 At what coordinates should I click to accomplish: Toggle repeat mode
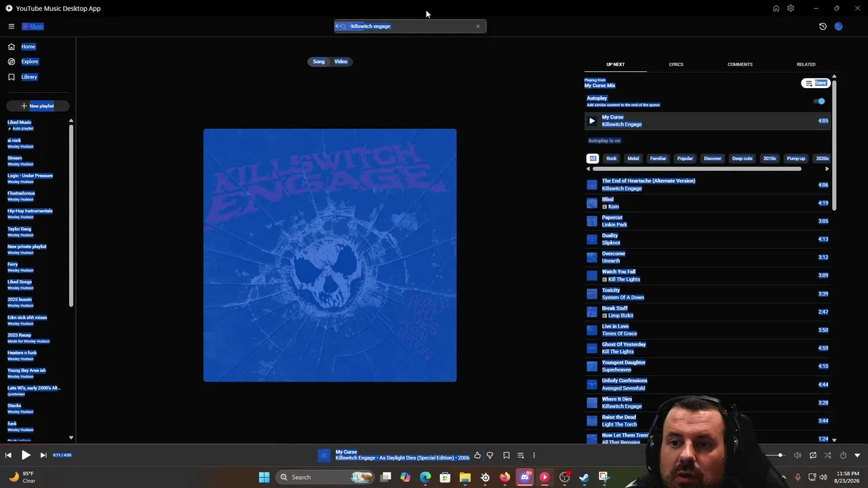point(812,455)
